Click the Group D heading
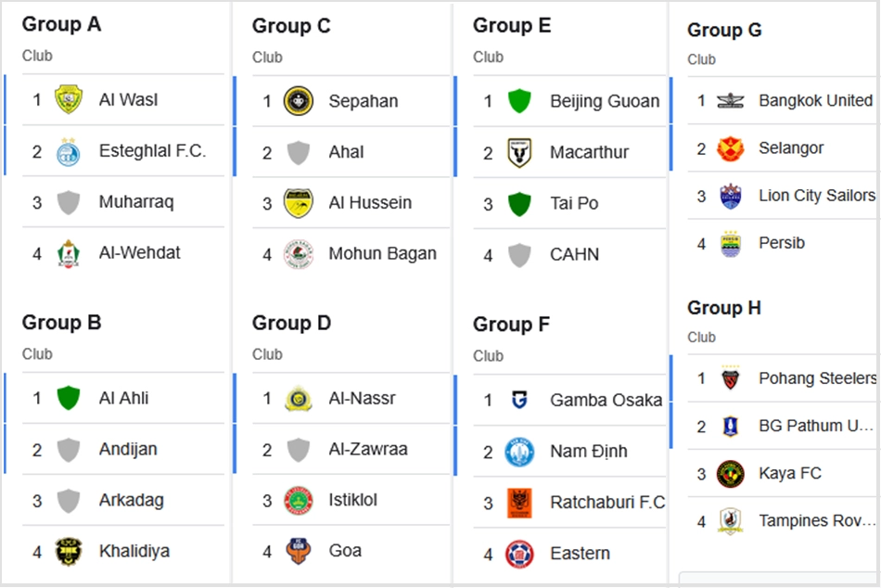 (291, 323)
